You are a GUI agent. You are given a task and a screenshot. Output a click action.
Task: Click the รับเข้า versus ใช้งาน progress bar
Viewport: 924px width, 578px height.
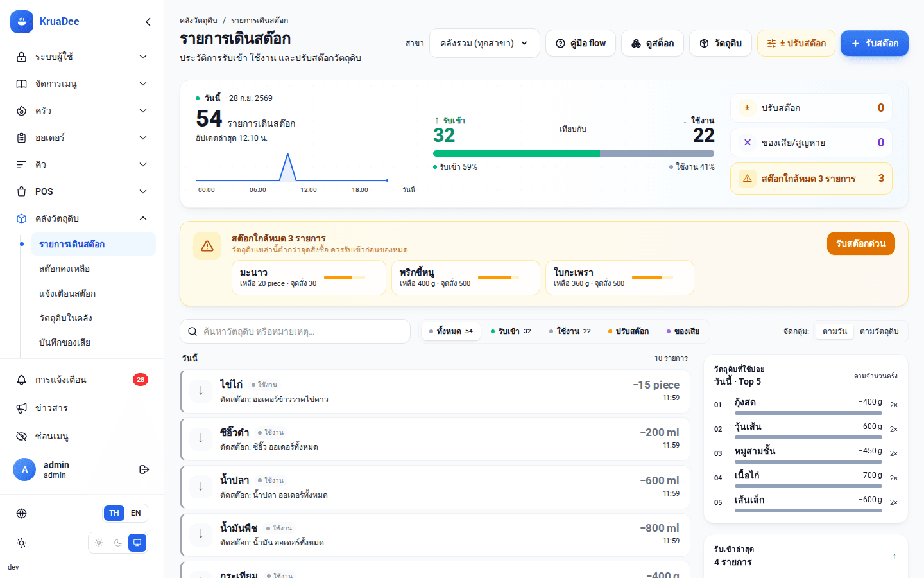[574, 153]
